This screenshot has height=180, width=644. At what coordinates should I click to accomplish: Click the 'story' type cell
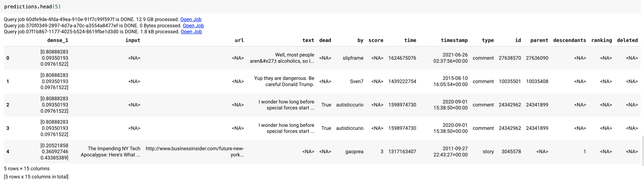tap(488, 151)
